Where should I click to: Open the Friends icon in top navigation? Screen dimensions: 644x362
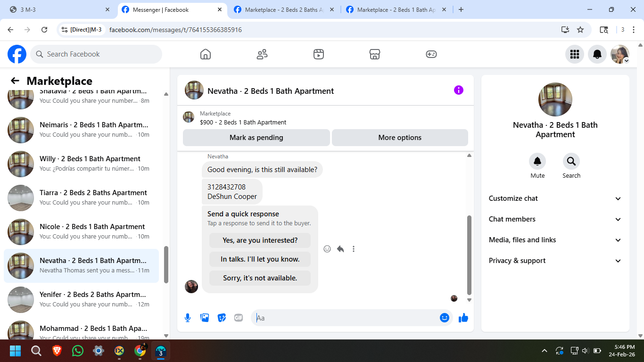click(x=262, y=54)
